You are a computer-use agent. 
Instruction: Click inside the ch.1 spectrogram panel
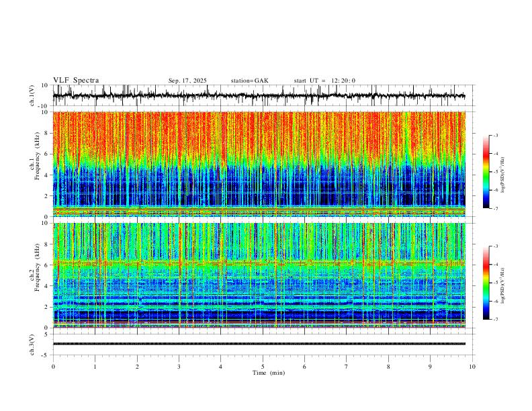pos(259,164)
